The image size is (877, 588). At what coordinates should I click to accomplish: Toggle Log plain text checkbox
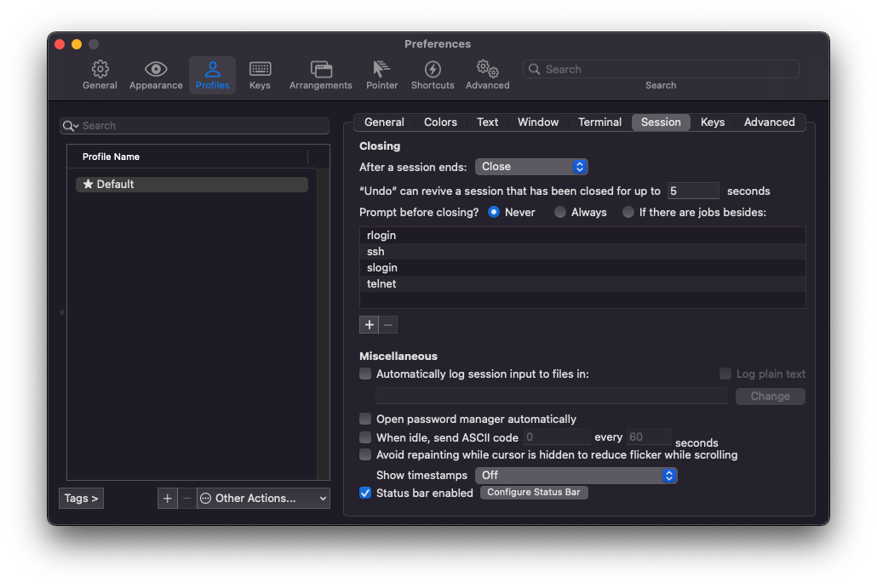pyautogui.click(x=725, y=374)
